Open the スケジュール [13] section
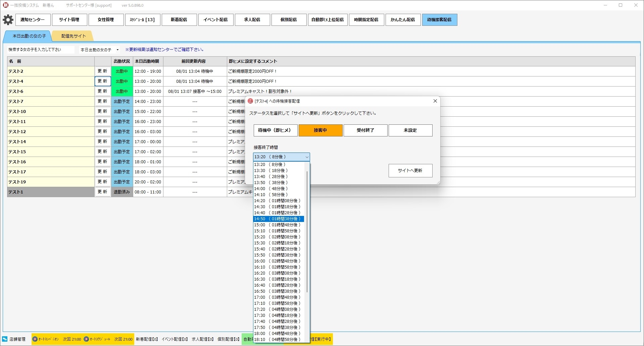 [x=142, y=20]
